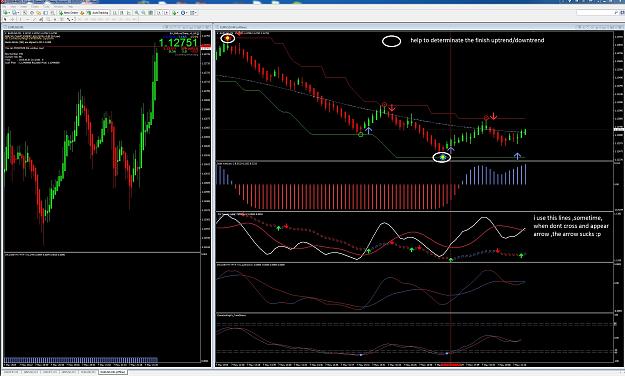Toggle chart auto scroll

point(159,13)
